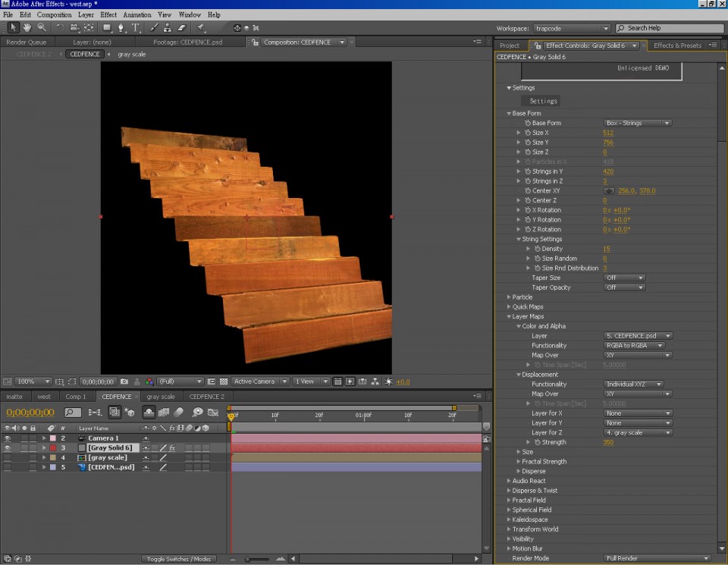728x565 pixels.
Task: Click the Center XY crosshair button
Action: pos(608,191)
